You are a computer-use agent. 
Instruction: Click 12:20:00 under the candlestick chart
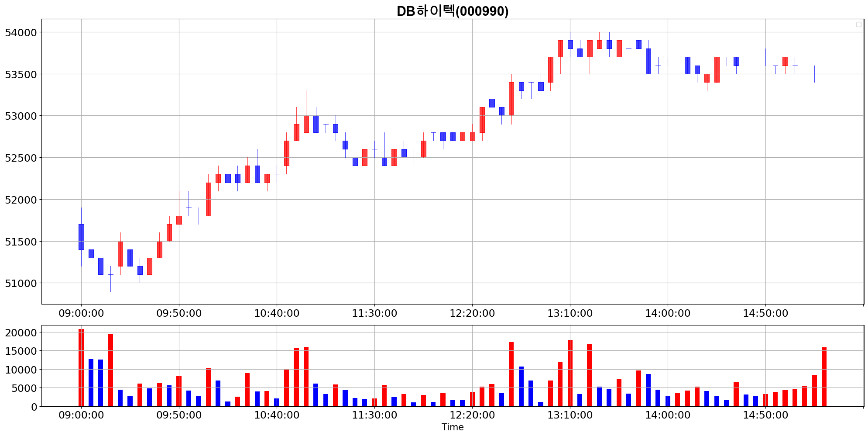point(472,313)
